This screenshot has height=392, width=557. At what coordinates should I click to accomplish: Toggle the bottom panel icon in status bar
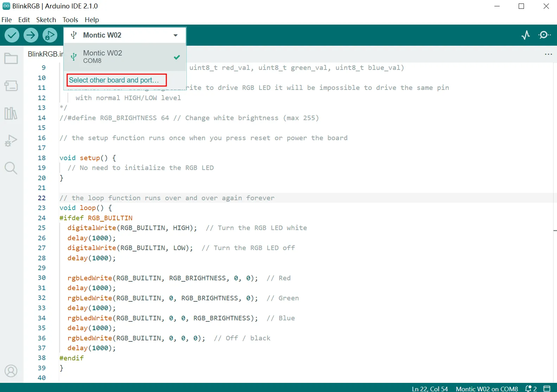pyautogui.click(x=547, y=388)
